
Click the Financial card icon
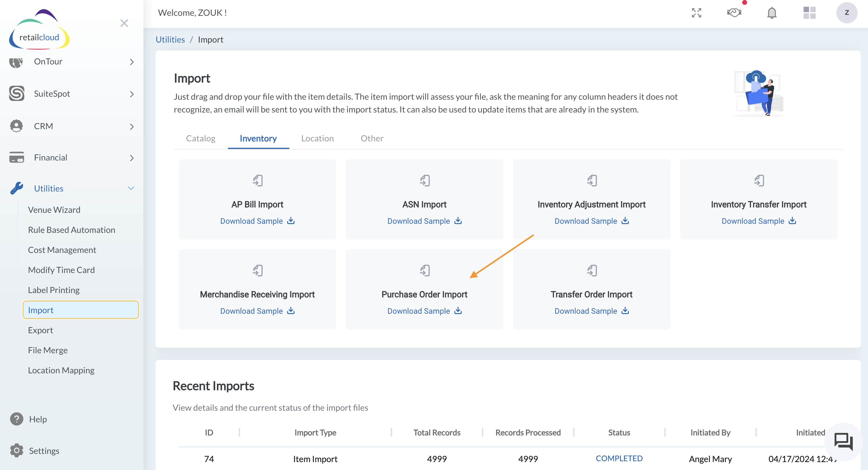(x=16, y=157)
